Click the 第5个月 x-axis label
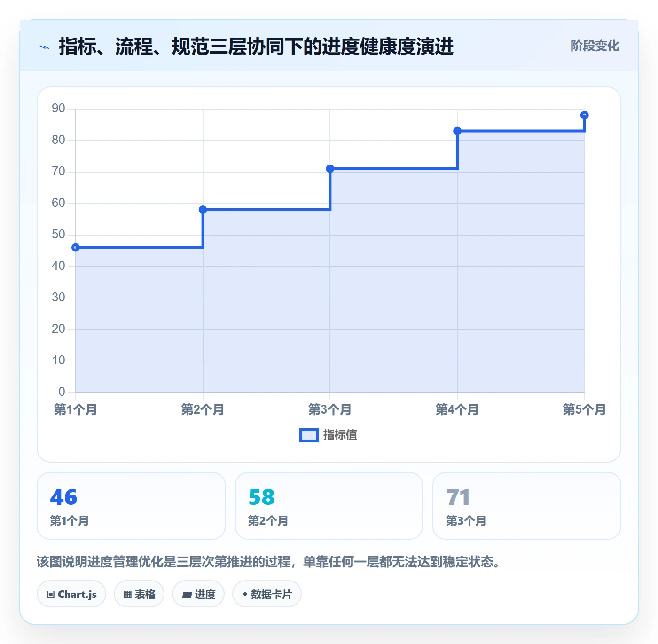Screen dimensions: 658x644 coord(584,410)
